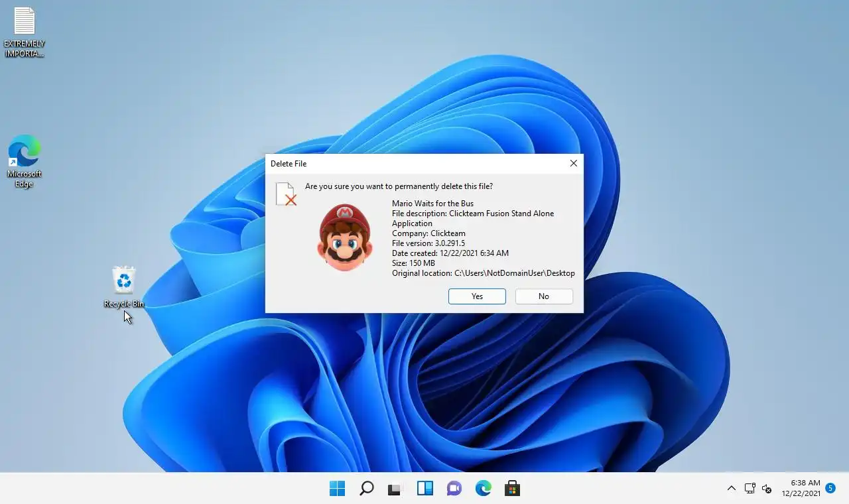Select the Microsoft Edge desktop shortcut
Screen dimensions: 849x504
(x=25, y=162)
